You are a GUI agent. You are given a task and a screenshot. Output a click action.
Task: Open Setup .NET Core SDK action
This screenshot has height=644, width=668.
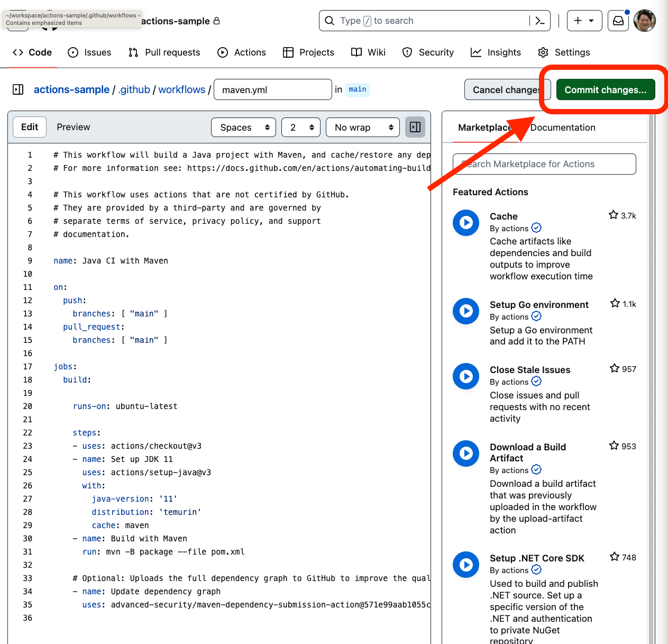537,558
